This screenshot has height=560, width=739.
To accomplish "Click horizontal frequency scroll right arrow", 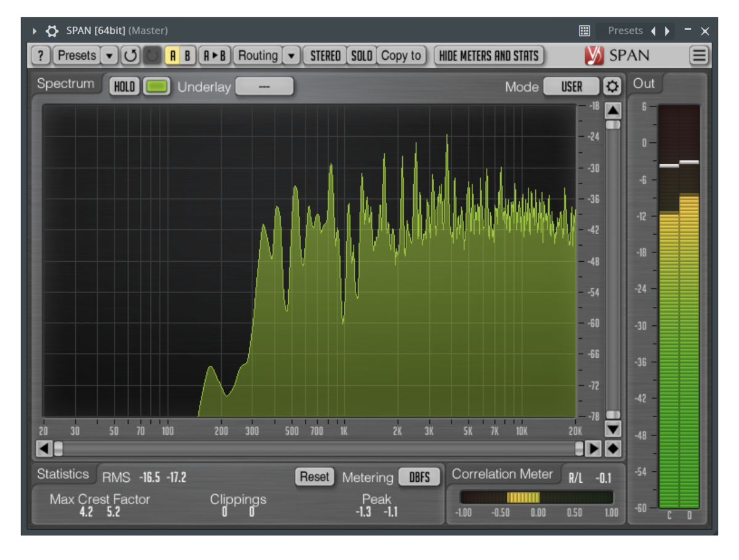I will (593, 448).
